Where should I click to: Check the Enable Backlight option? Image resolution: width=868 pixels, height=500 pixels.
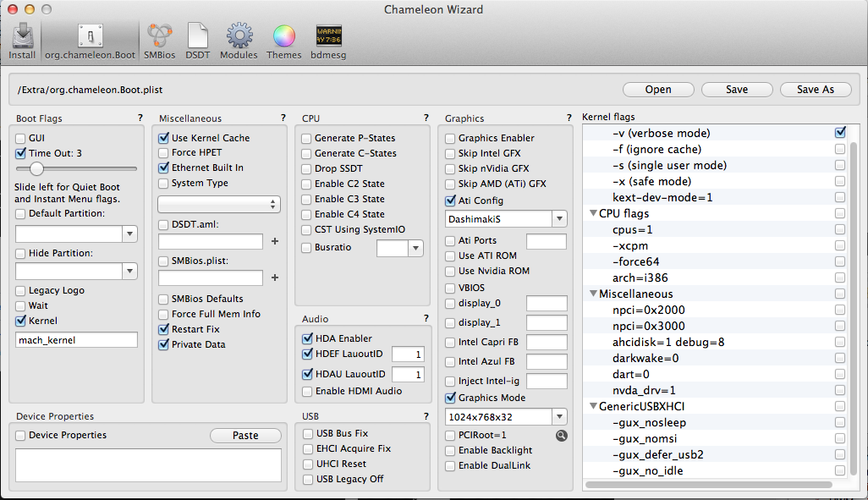450,451
